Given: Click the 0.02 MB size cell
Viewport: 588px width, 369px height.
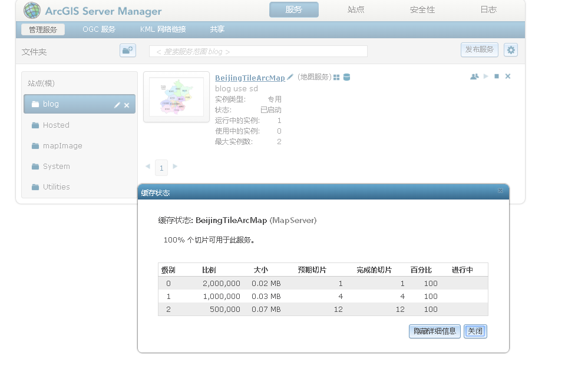Looking at the screenshot, I should pos(266,284).
